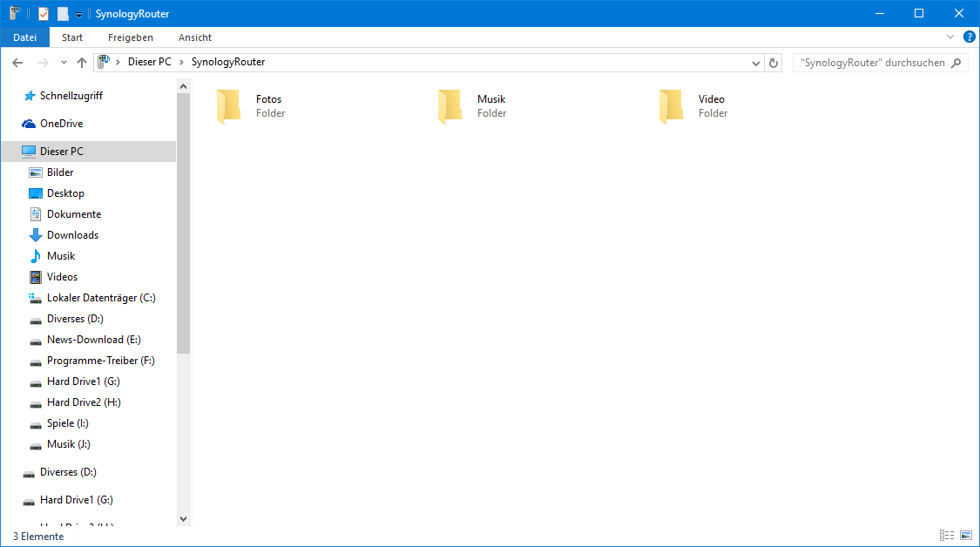This screenshot has width=980, height=547.
Task: Click the Lokaler Datenträger (C:) Windows drive icon
Action: pyautogui.click(x=35, y=298)
